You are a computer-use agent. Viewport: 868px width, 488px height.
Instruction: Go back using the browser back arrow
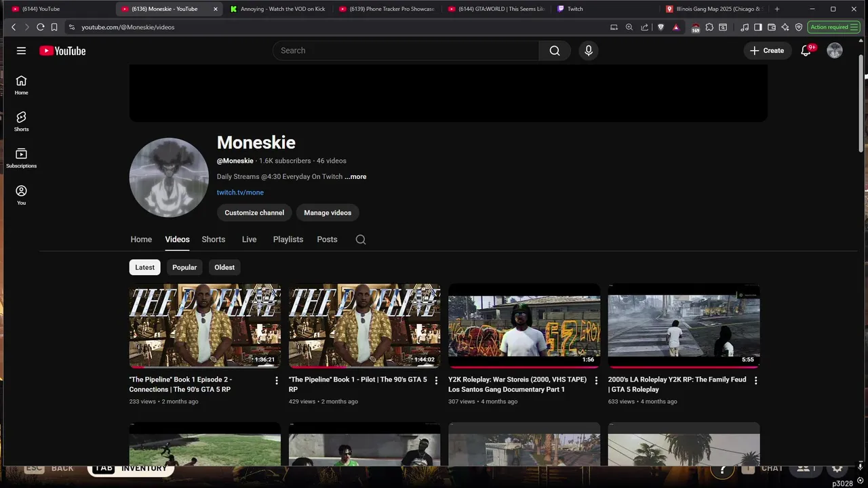coord(13,27)
